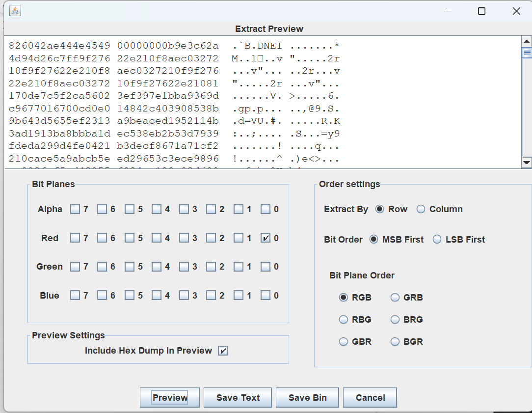532x413 pixels.
Task: Check Alpha bit plane 6
Action: pyautogui.click(x=102, y=209)
